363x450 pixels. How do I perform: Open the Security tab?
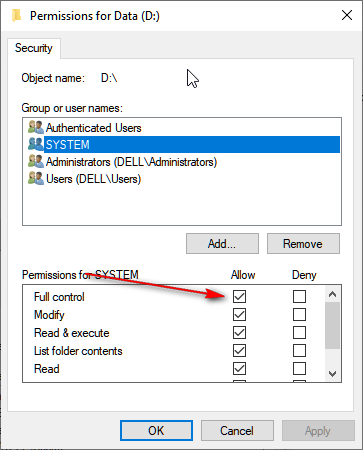pos(34,48)
